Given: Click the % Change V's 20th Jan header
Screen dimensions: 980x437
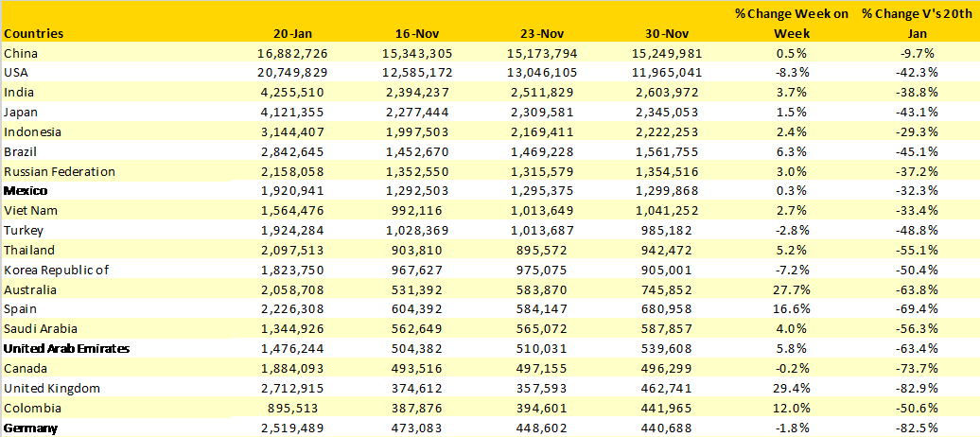Looking at the screenshot, I should coord(917,24).
